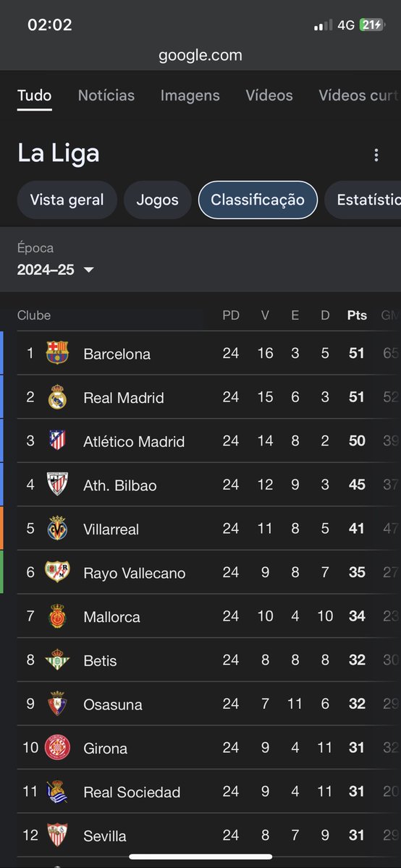The width and height of the screenshot is (401, 868).
Task: Tap the battery indicator in status bar
Action: [x=371, y=25]
